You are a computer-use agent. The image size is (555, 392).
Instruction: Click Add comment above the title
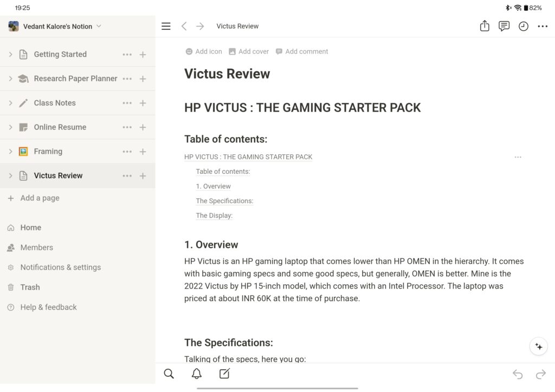point(302,51)
